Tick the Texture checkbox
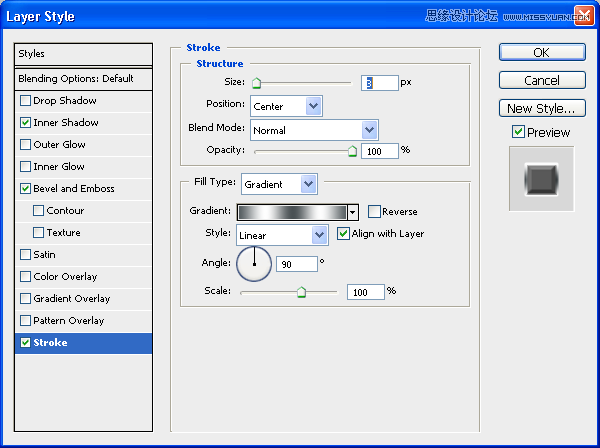 click(38, 233)
